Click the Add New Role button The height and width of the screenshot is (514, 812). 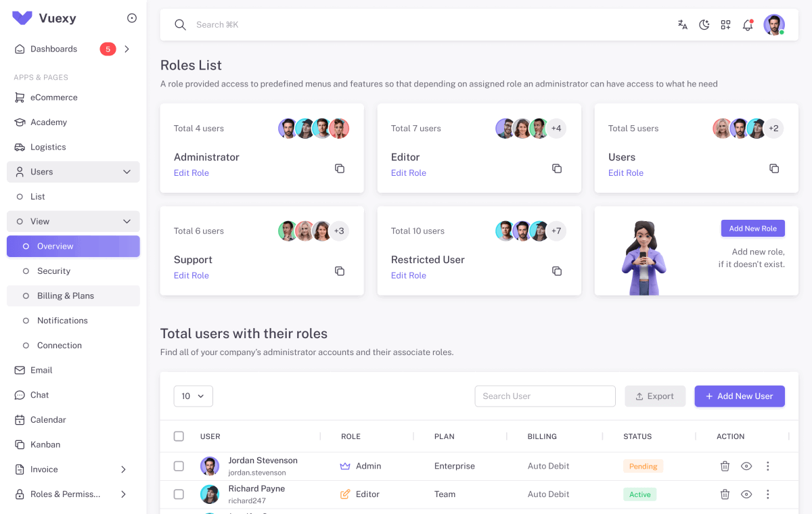coord(752,228)
